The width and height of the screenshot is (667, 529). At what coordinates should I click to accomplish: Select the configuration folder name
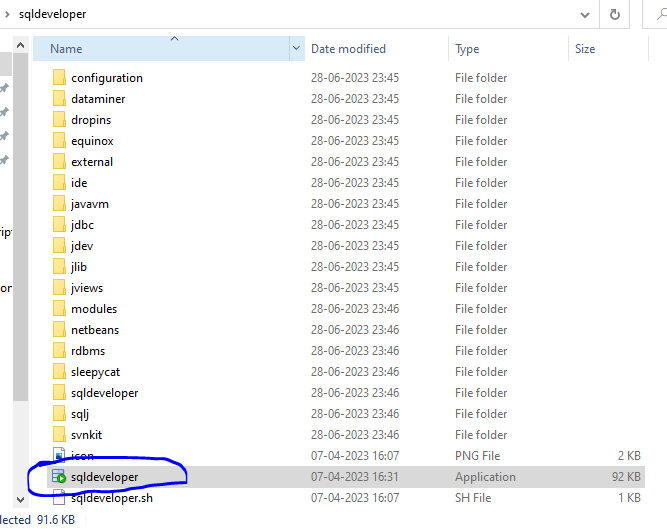point(107,78)
